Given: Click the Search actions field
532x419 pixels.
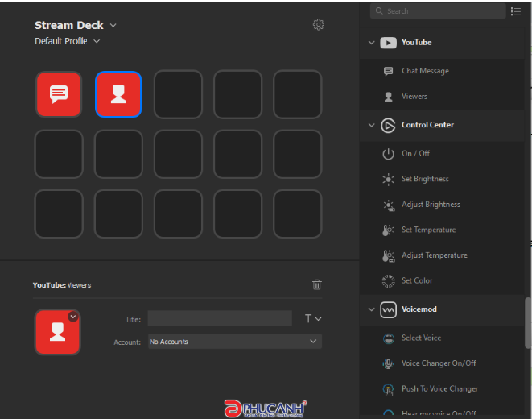Looking at the screenshot, I should coord(438,11).
